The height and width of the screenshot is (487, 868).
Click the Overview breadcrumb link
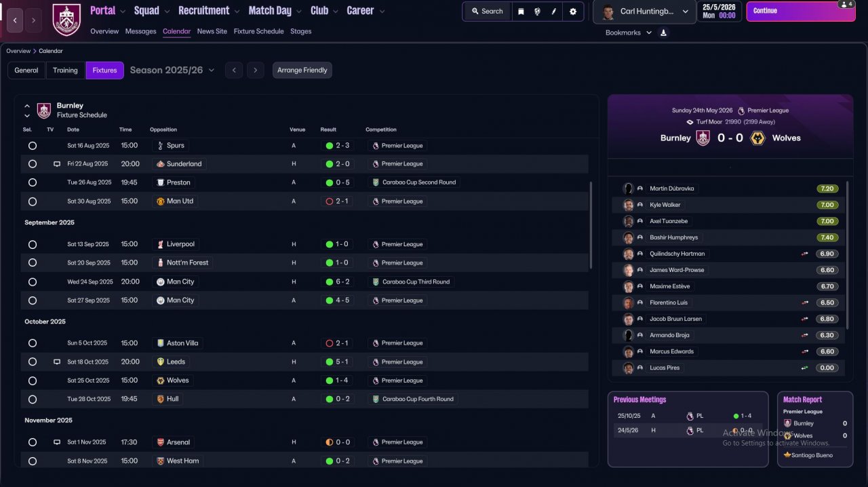point(18,51)
